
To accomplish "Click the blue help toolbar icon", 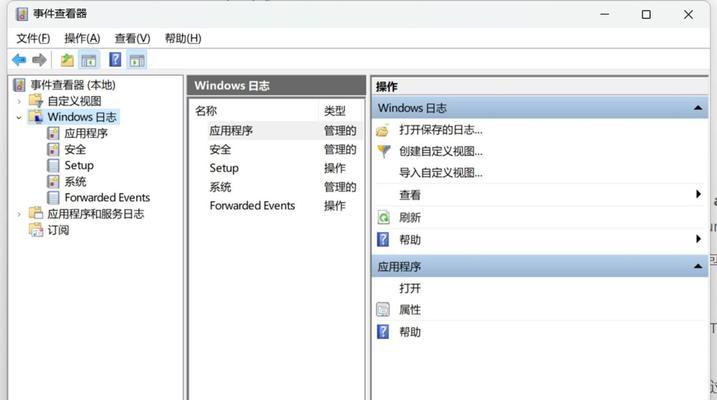I will click(115, 59).
